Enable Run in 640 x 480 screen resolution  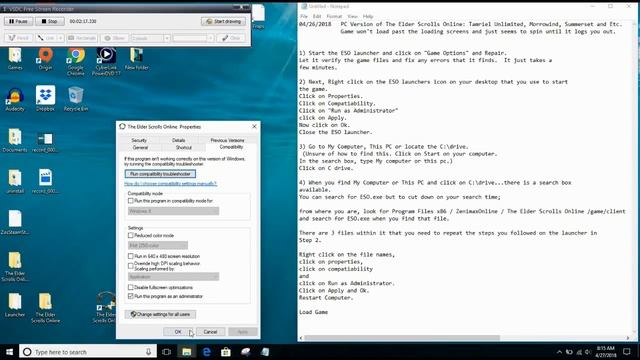click(x=131, y=256)
